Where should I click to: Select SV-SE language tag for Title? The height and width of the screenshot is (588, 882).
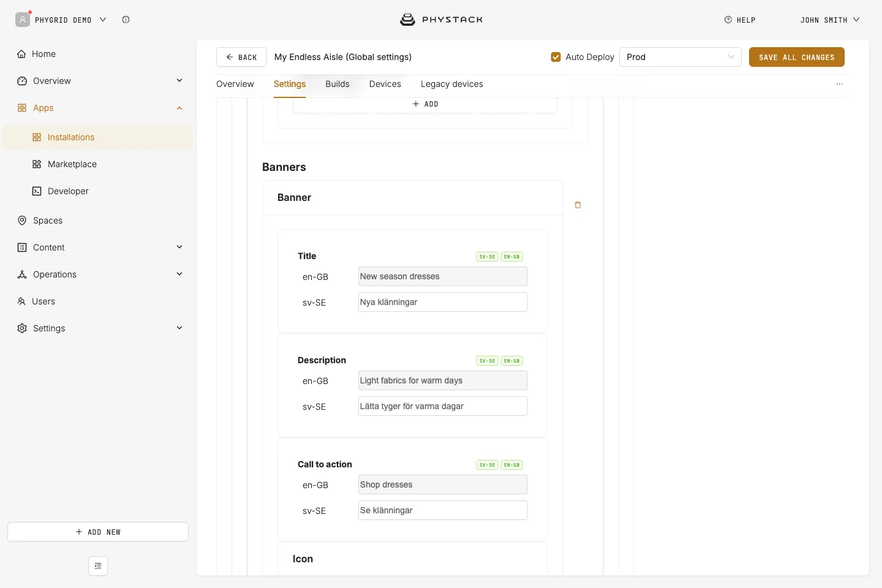coord(488,257)
